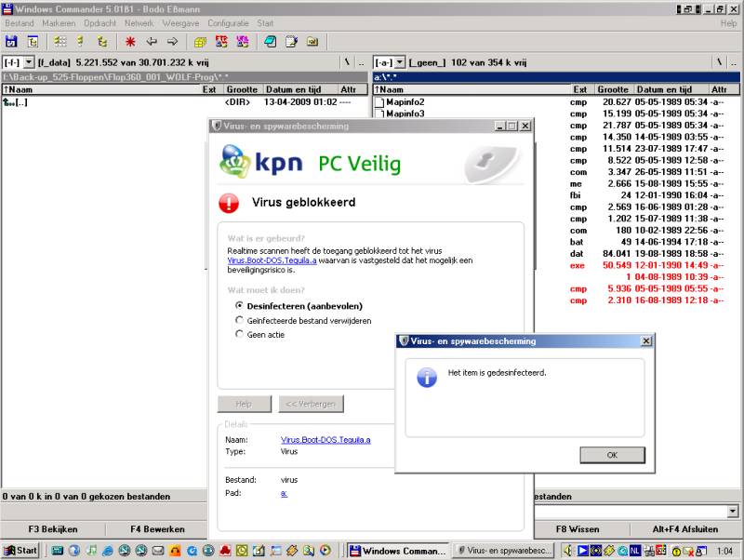Screen dimensions: 744x560
Task: Click the << Verbergen button
Action: (311, 404)
